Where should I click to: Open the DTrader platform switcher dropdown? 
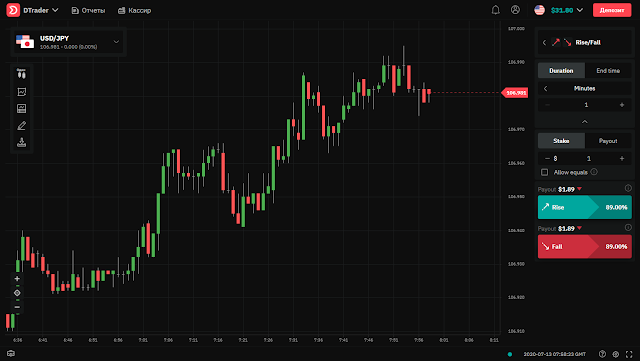(40, 10)
